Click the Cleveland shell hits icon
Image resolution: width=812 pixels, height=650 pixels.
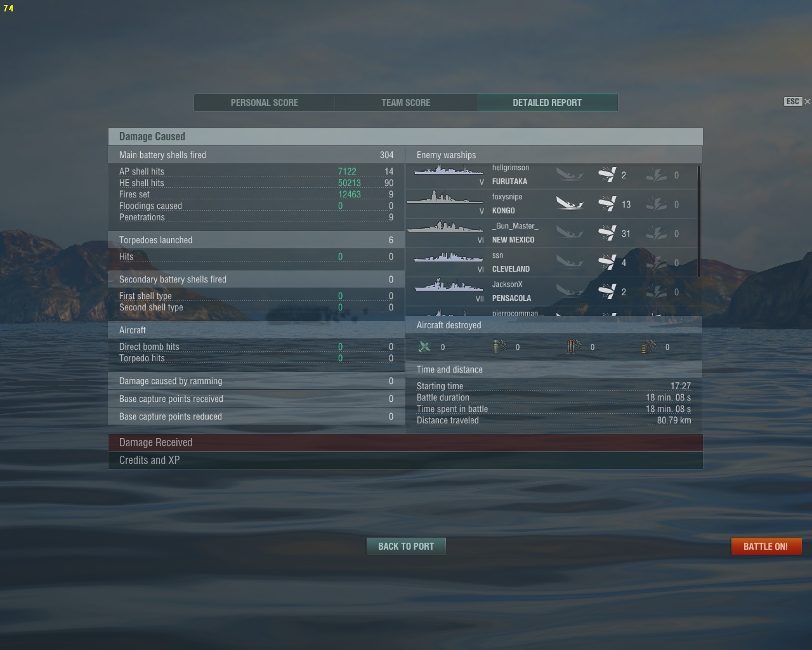(x=607, y=262)
